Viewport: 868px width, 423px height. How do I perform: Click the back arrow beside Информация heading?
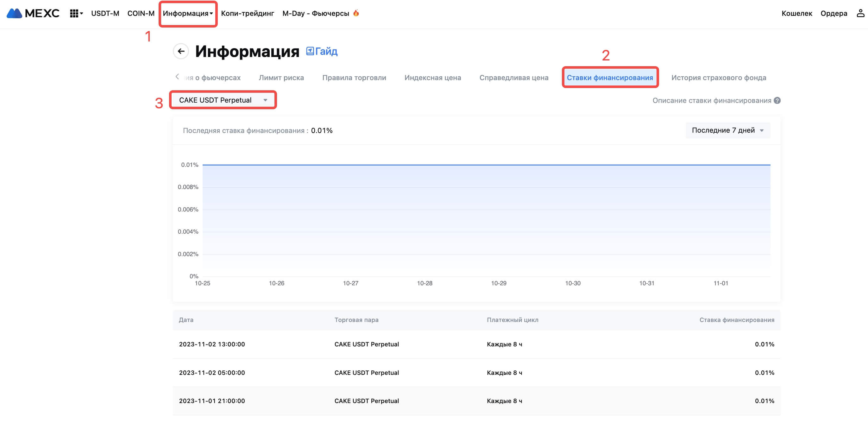pyautogui.click(x=181, y=51)
